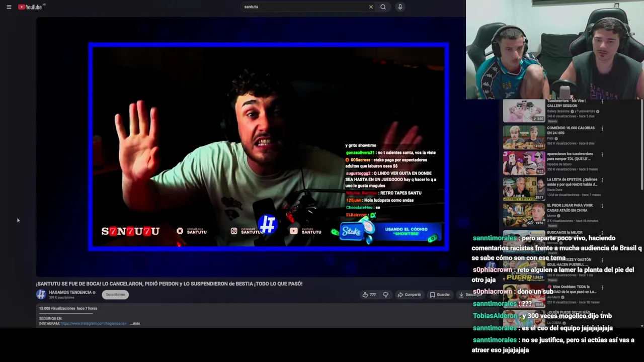644x362 pixels.
Task: Click 'rapados de laburo' channel name
Action: [558, 164]
